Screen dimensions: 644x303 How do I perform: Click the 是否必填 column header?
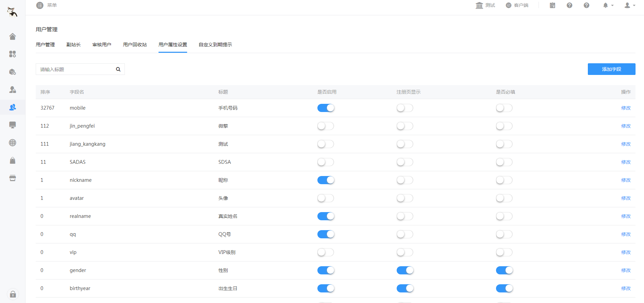[506, 92]
